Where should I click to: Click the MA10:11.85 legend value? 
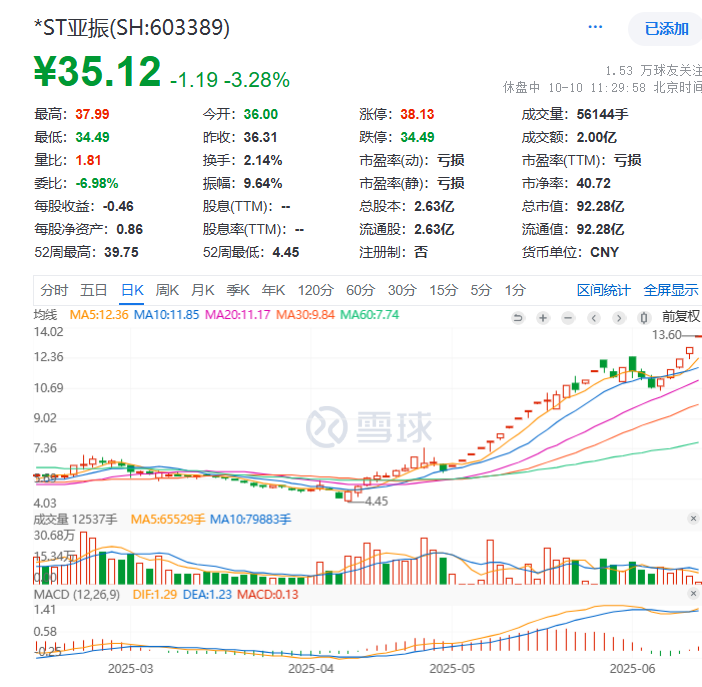[167, 315]
